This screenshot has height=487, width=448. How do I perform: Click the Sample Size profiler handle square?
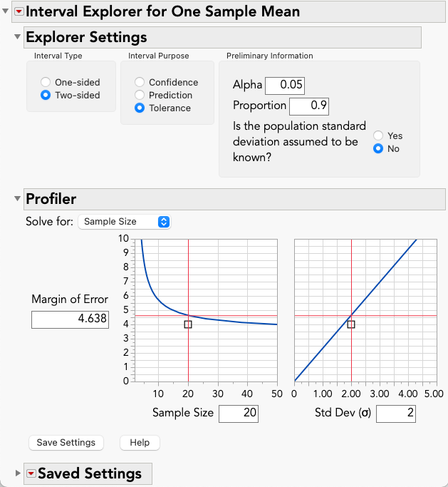tap(188, 324)
